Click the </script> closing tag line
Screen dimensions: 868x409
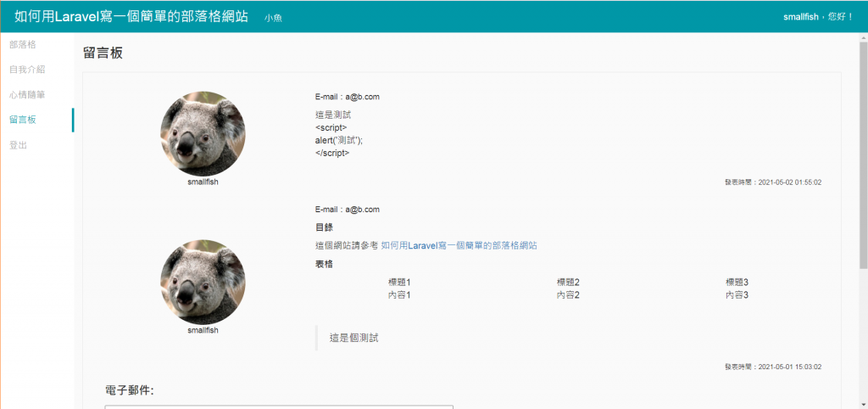pyautogui.click(x=332, y=153)
